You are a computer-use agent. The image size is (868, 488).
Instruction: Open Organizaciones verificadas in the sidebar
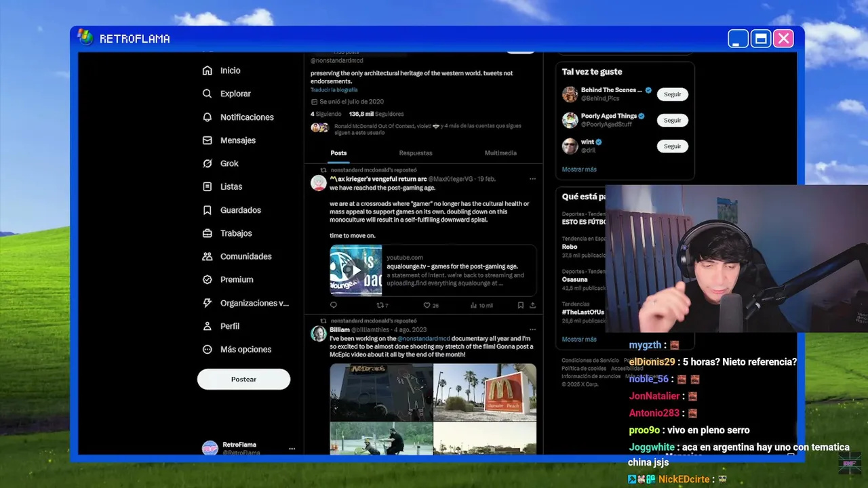tap(245, 303)
